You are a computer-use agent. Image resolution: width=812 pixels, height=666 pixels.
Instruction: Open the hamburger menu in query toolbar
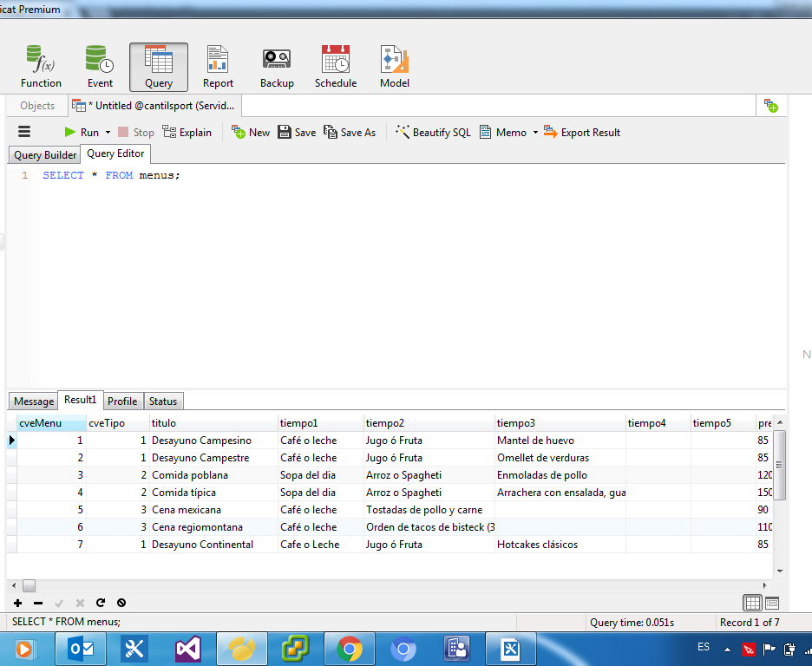tap(24, 132)
